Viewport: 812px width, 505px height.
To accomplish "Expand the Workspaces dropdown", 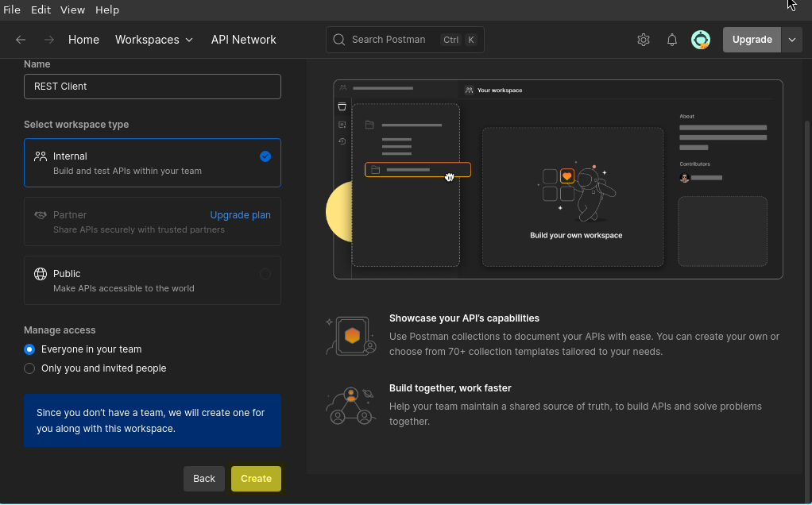I will (x=154, y=40).
